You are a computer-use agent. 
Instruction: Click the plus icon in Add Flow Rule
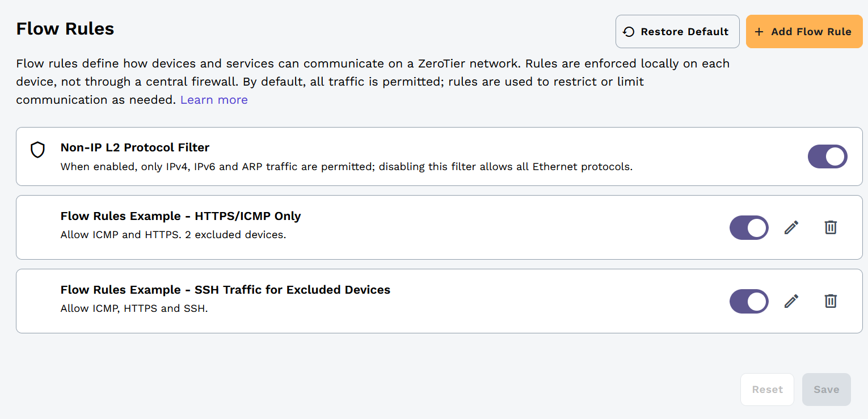pos(759,32)
